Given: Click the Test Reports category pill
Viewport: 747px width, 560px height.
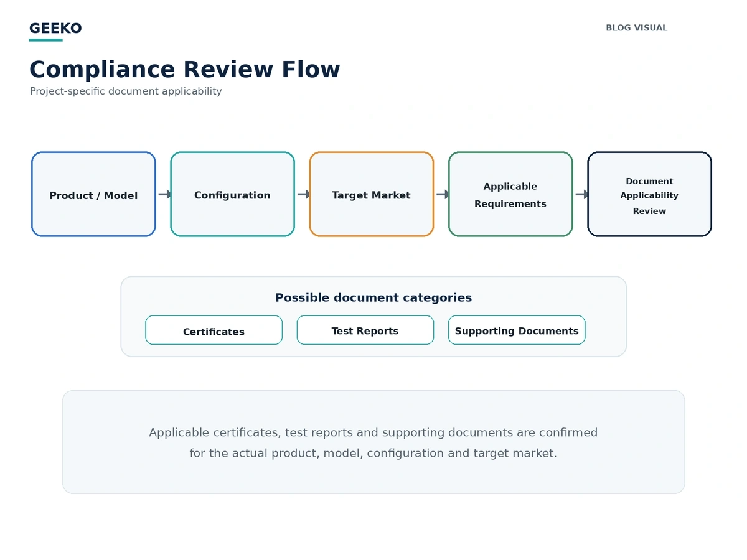Looking at the screenshot, I should [x=365, y=330].
